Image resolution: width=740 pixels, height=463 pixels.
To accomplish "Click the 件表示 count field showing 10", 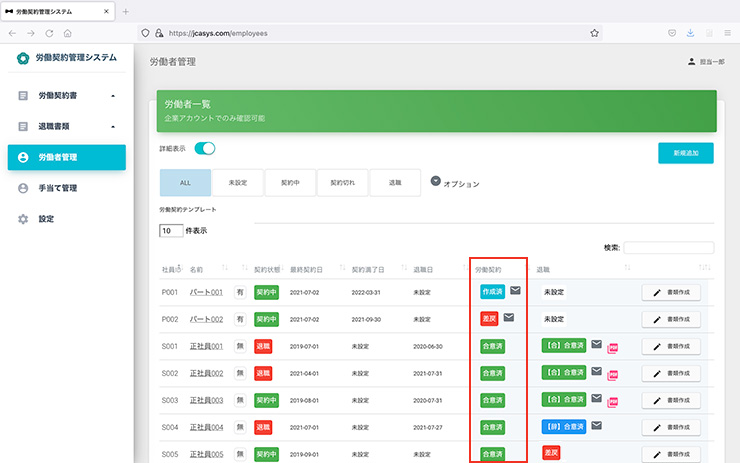I will (x=171, y=231).
